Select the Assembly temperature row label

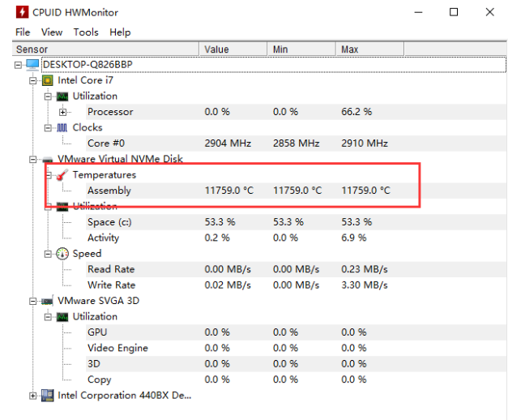[x=109, y=191]
